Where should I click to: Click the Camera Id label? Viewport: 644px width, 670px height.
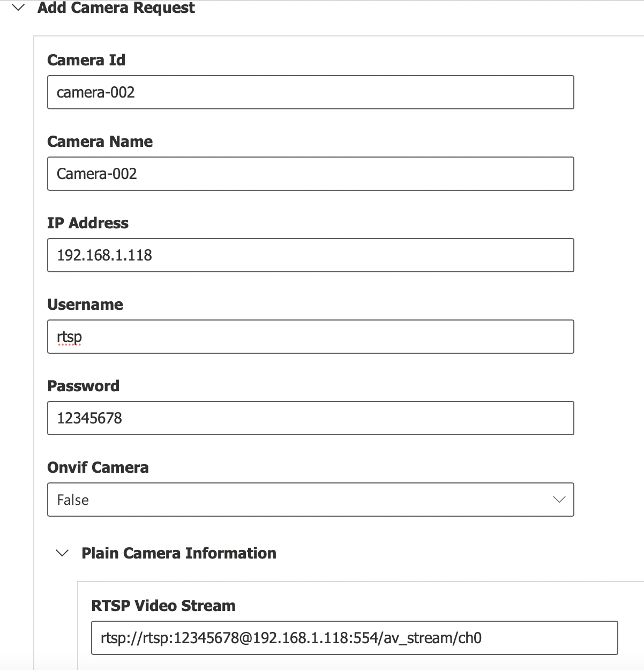tap(86, 60)
